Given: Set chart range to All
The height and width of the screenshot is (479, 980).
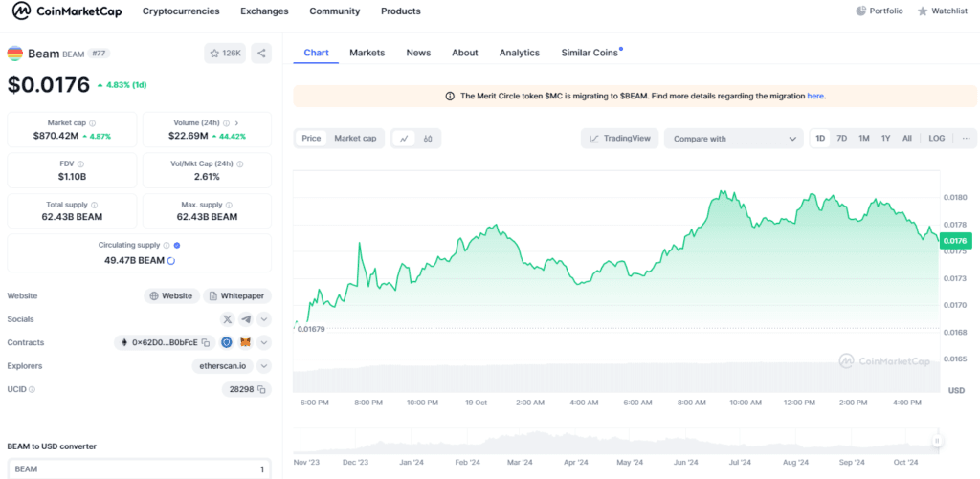Looking at the screenshot, I should click(x=907, y=138).
